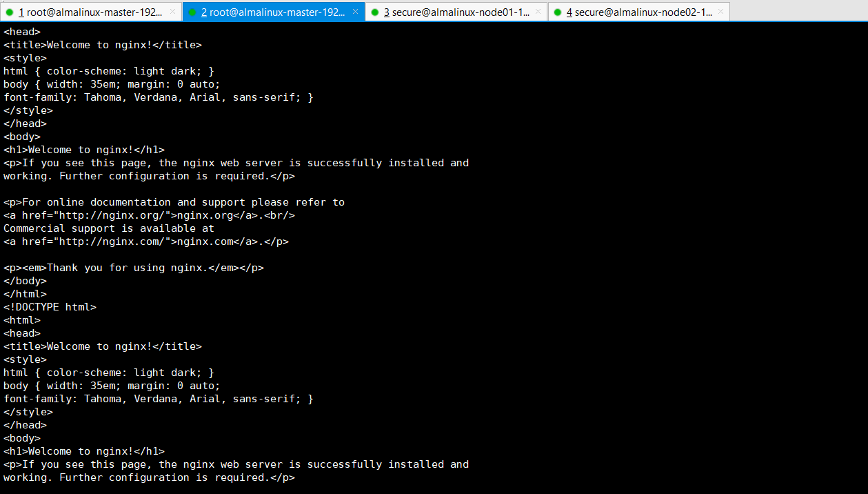The width and height of the screenshot is (868, 494).
Task: Select active tab 2 root@almalinux-master
Action: pyautogui.click(x=274, y=12)
